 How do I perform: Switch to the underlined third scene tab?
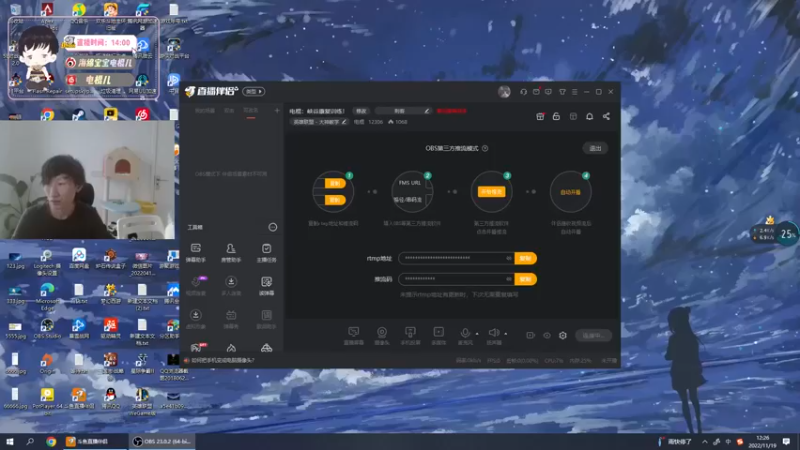[x=251, y=111]
